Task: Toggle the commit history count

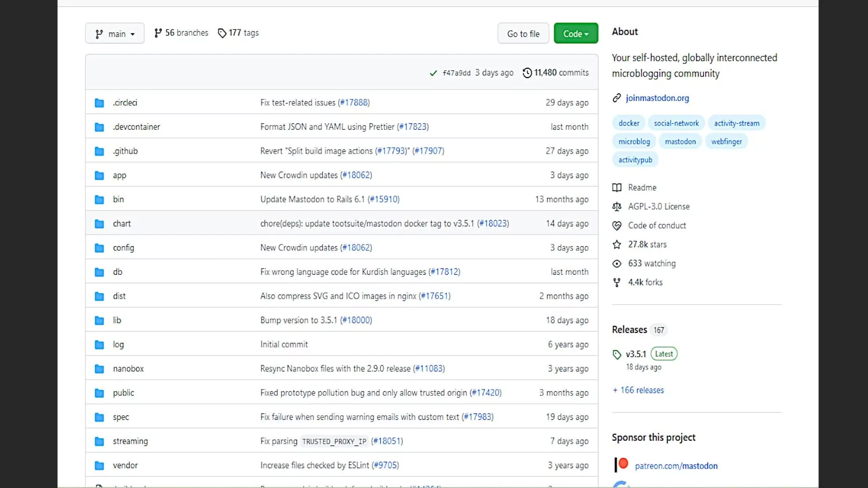Action: [x=555, y=72]
